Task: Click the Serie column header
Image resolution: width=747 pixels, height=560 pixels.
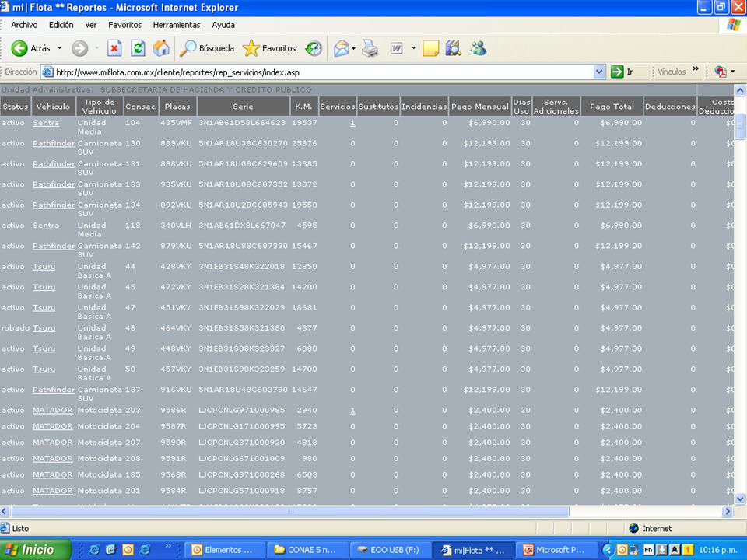Action: (x=244, y=107)
